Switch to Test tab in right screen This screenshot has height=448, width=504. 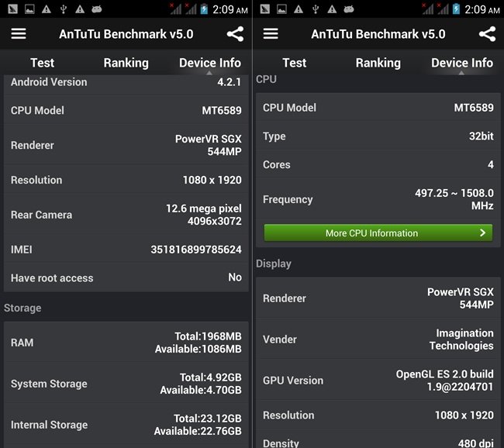[294, 63]
